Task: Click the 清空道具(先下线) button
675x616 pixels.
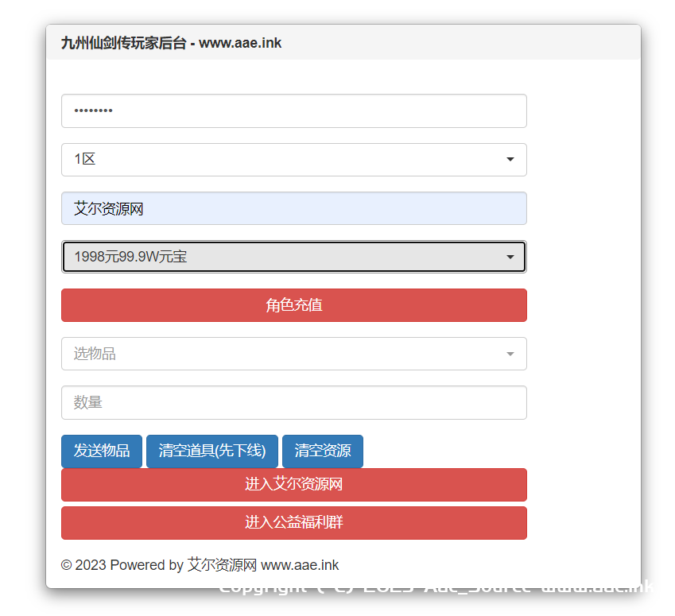Action: pos(211,451)
